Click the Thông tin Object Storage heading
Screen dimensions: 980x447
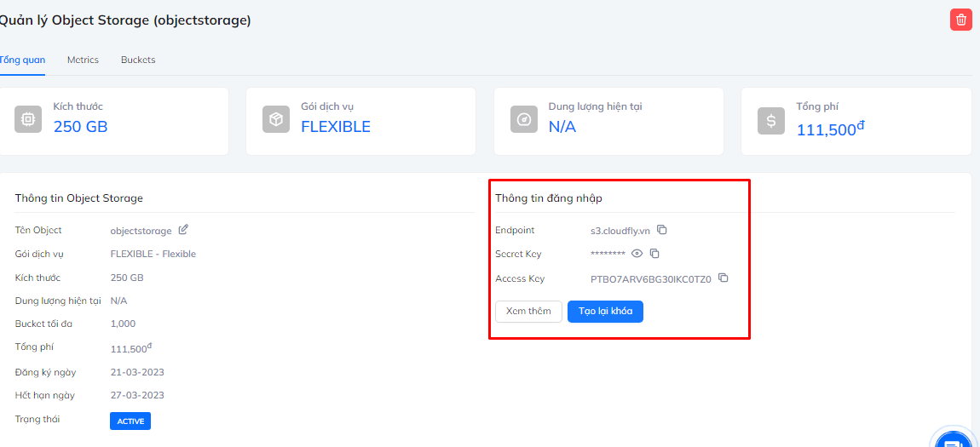78,198
